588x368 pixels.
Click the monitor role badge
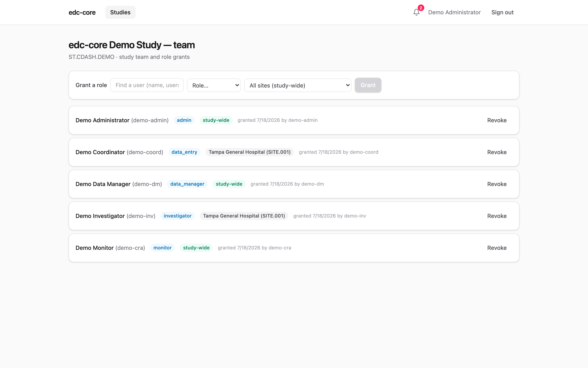tap(162, 248)
